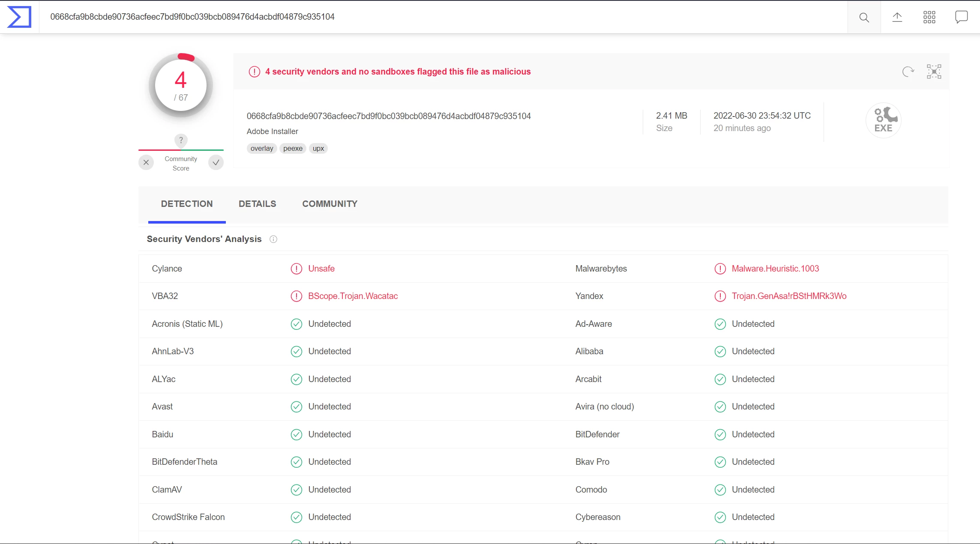The width and height of the screenshot is (980, 544).
Task: Switch to the DETAILS tab
Action: pyautogui.click(x=257, y=204)
